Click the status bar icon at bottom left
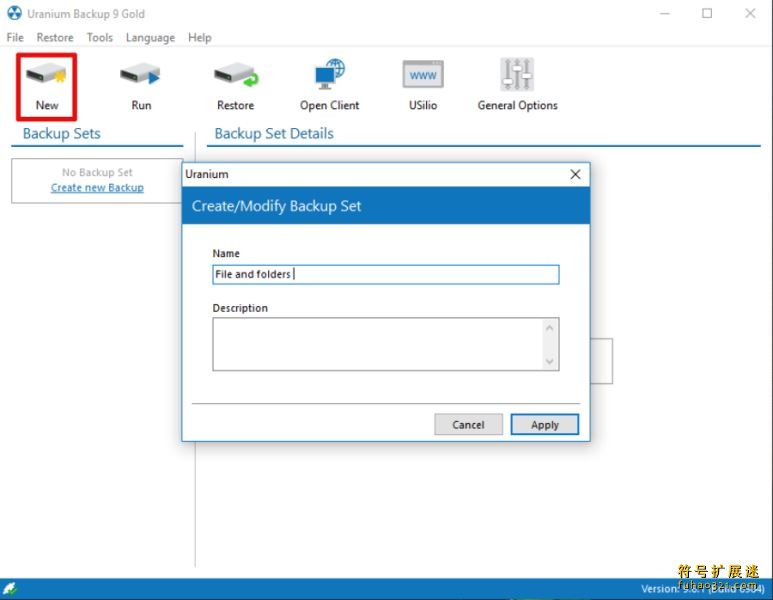 (x=9, y=588)
